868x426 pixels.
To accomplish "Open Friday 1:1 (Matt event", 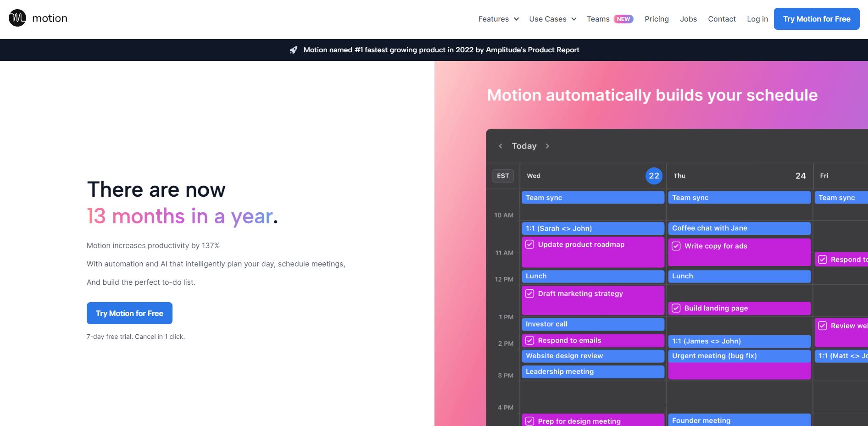I will [841, 356].
